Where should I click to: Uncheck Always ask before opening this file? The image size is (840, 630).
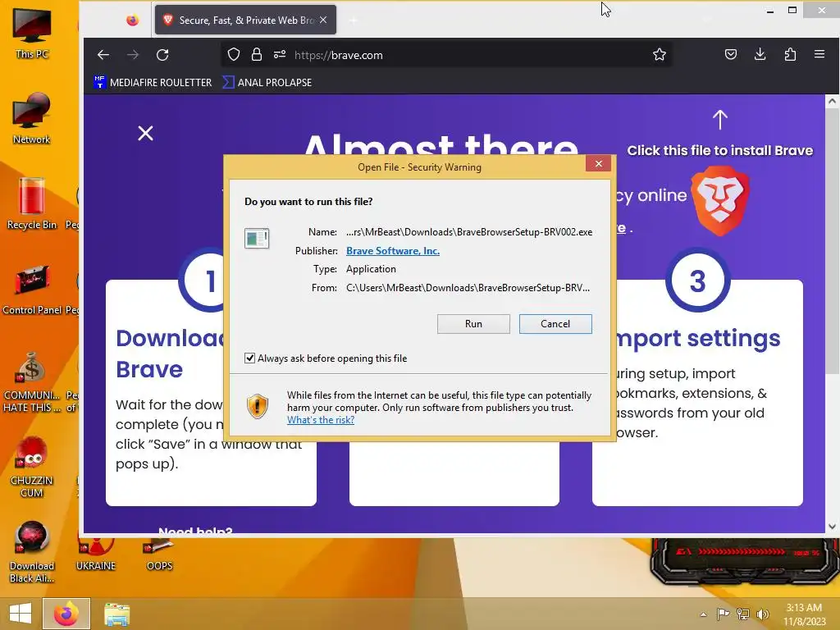click(x=249, y=358)
